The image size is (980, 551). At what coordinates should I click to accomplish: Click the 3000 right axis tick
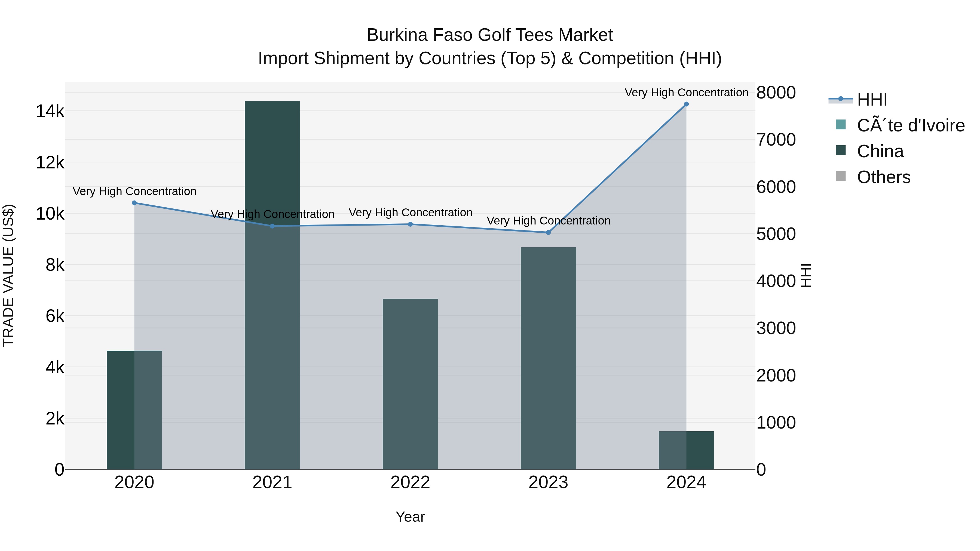tap(776, 328)
